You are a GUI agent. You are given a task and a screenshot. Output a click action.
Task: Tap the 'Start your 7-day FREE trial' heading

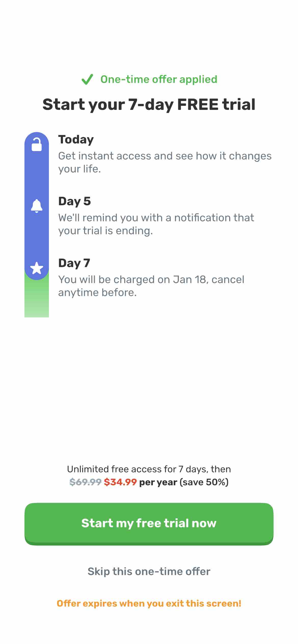click(149, 105)
